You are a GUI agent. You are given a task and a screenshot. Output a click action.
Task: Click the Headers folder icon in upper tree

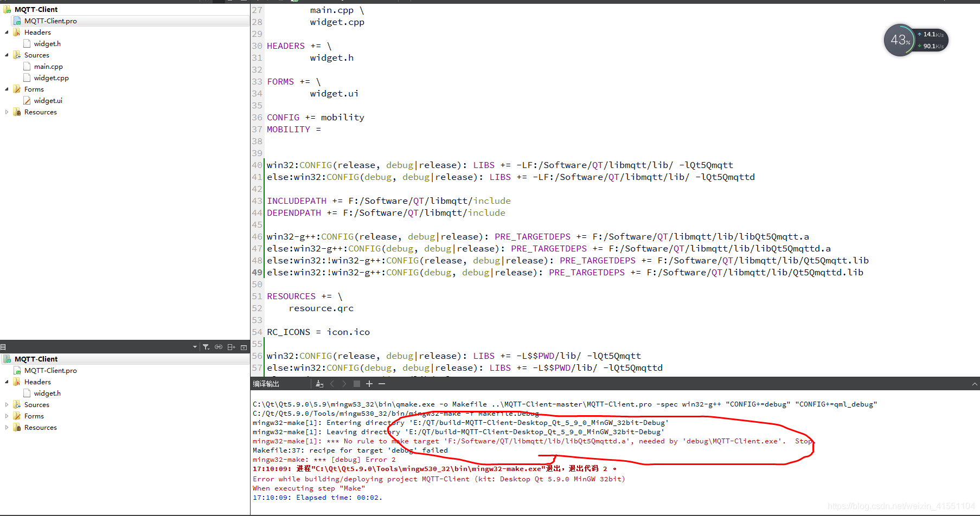(x=17, y=33)
